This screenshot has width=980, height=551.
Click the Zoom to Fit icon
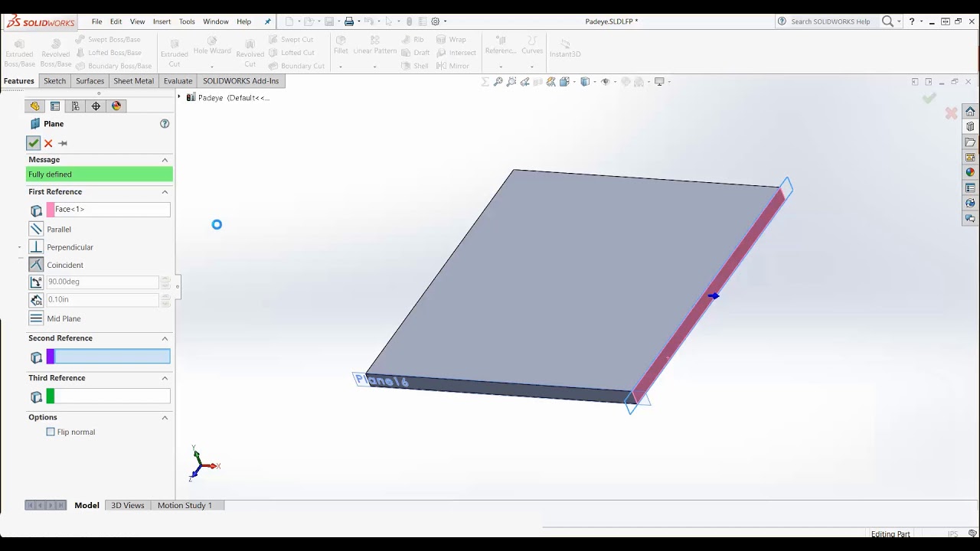pos(498,82)
